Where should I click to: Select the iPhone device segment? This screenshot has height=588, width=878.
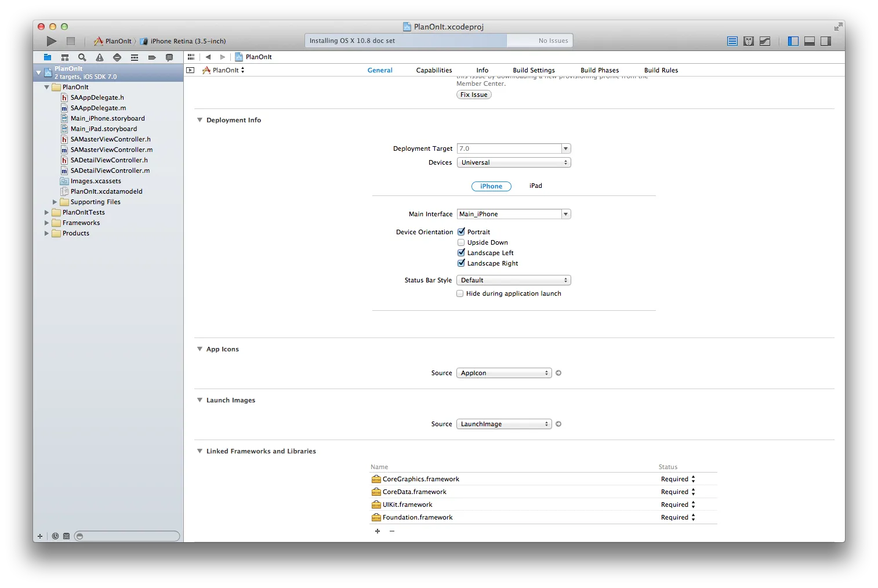pyautogui.click(x=491, y=186)
